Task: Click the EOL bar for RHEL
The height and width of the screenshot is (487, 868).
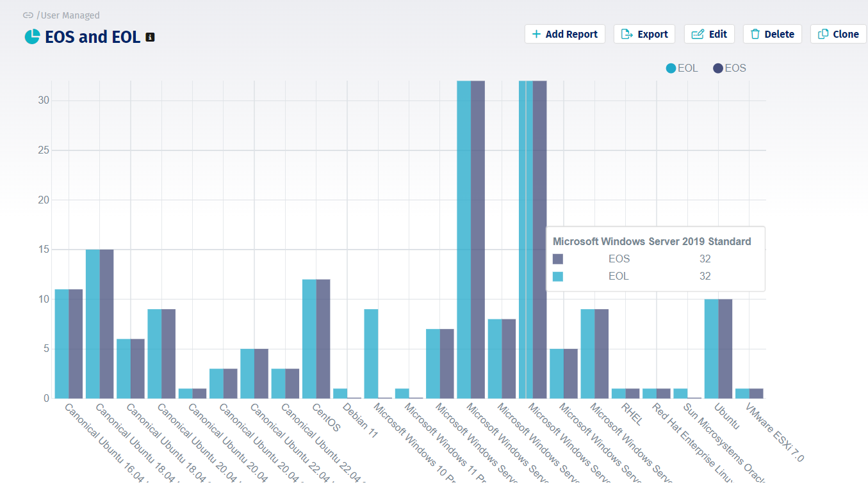Action: 619,393
